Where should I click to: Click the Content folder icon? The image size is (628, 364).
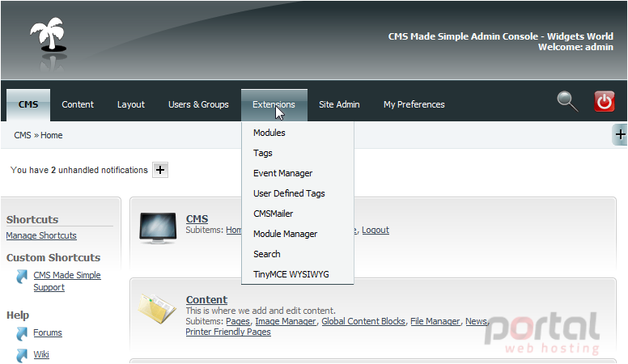click(x=157, y=308)
